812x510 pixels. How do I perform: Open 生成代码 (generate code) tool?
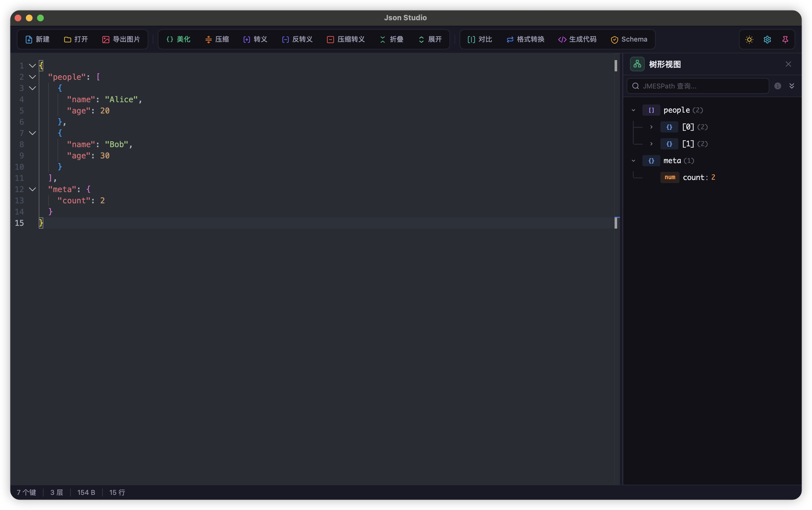[x=577, y=39]
